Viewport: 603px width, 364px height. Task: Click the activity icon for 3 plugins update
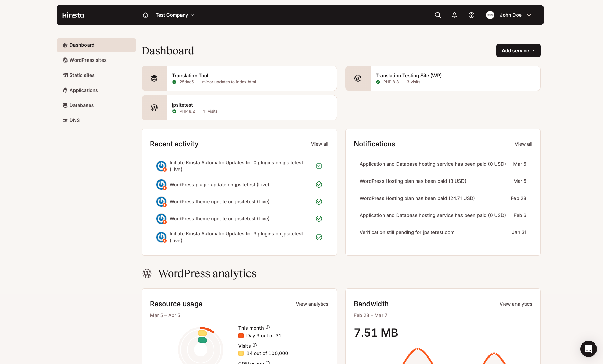pyautogui.click(x=161, y=237)
